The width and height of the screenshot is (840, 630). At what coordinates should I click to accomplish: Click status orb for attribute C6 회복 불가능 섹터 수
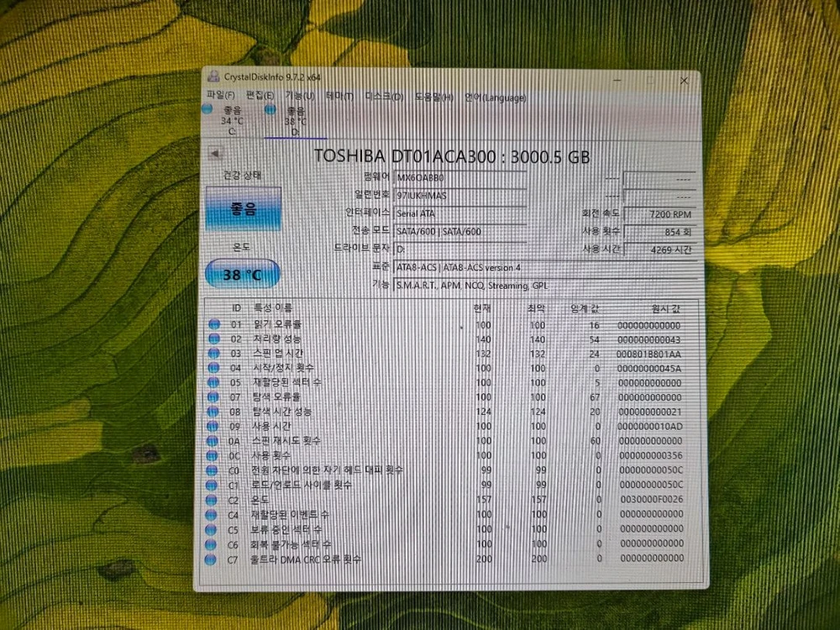[211, 544]
